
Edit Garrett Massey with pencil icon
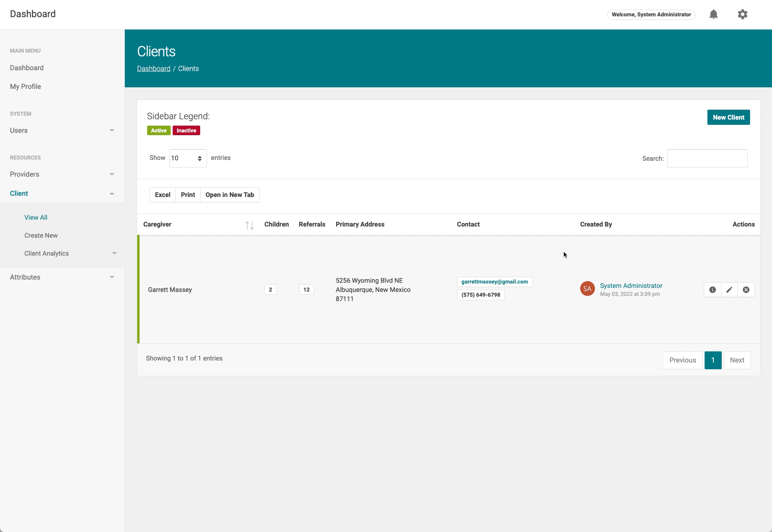(x=729, y=290)
